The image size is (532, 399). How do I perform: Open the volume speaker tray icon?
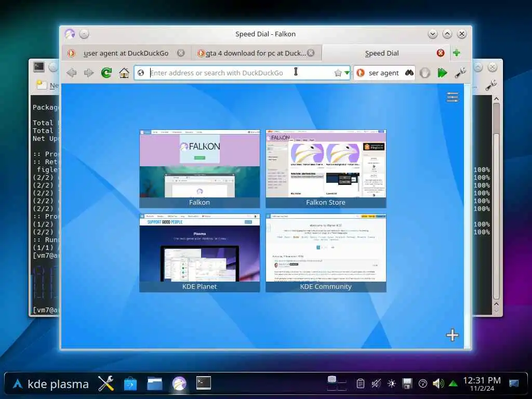click(438, 384)
